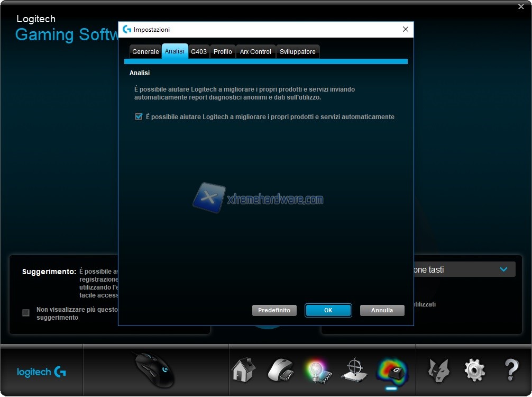Select the G403 mouse device image
Viewport: 532px width, 397px height.
click(155, 370)
